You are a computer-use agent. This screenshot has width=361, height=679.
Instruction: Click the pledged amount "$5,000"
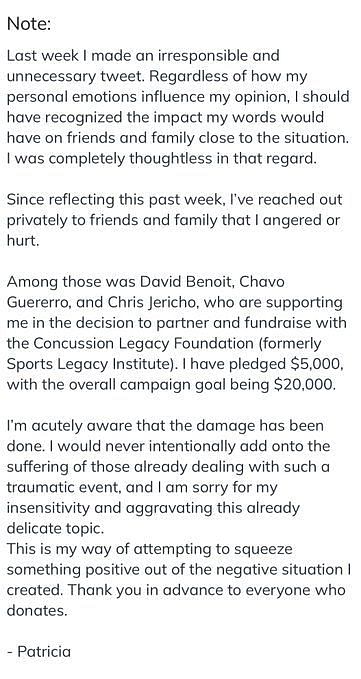317,365
